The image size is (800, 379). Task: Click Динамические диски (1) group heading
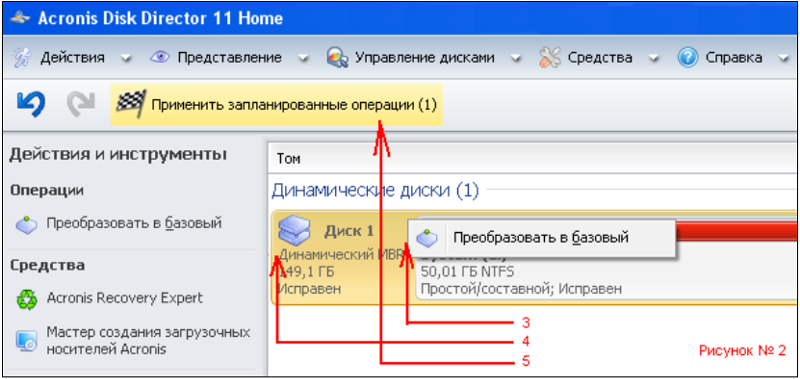[x=375, y=191]
